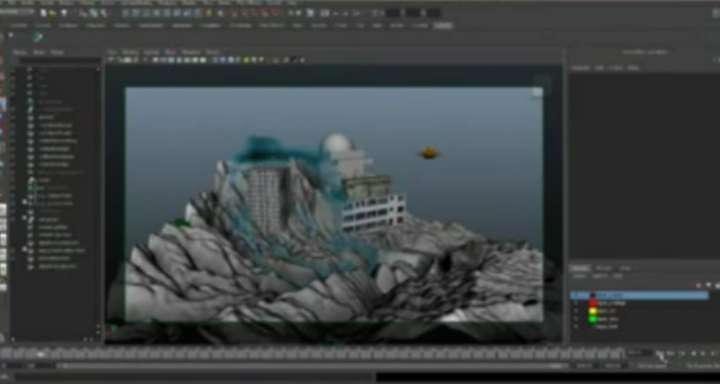This screenshot has width=720, height=384.
Task: Open the Shading menu in viewport panel
Action: (130, 52)
